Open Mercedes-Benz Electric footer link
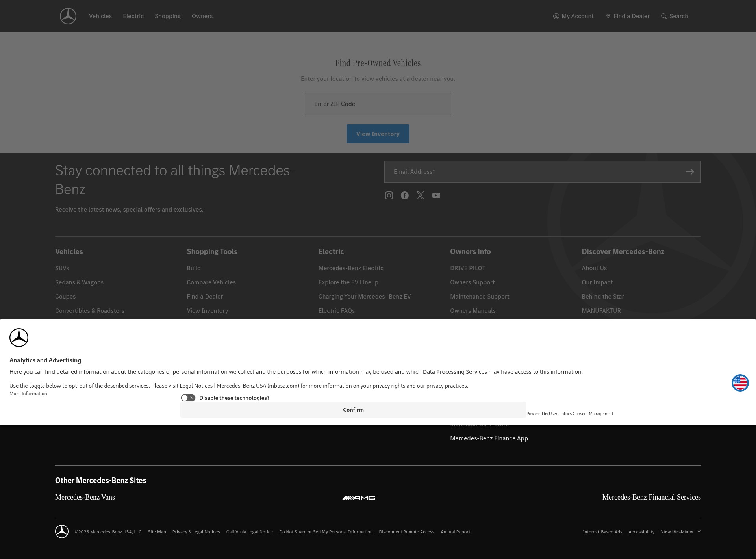 tap(351, 268)
